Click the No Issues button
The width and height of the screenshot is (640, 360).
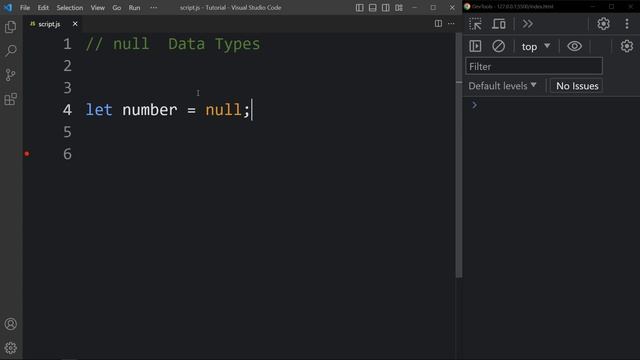click(577, 86)
